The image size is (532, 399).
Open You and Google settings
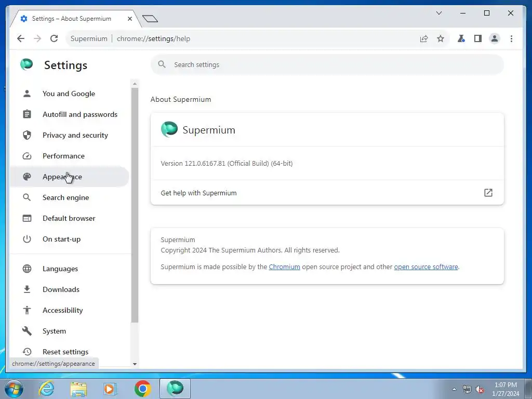pos(69,94)
